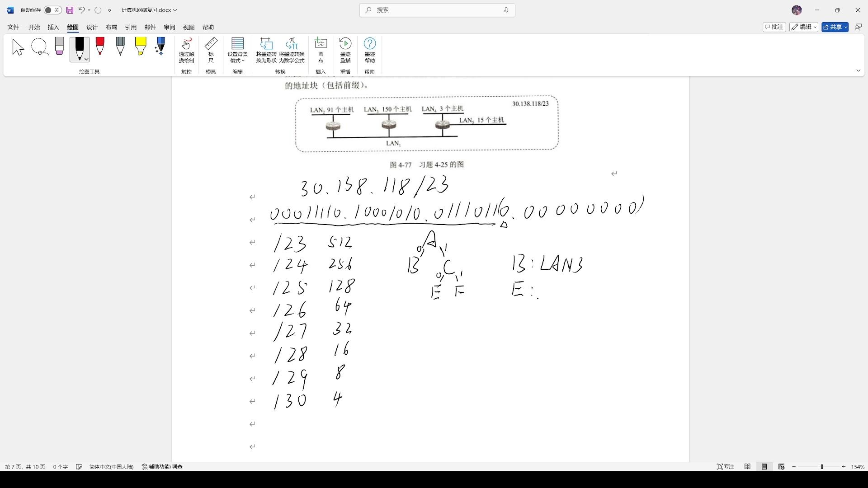Screen dimensions: 868x488
Task: Click the Word app icon in title bar
Action: pos(10,10)
